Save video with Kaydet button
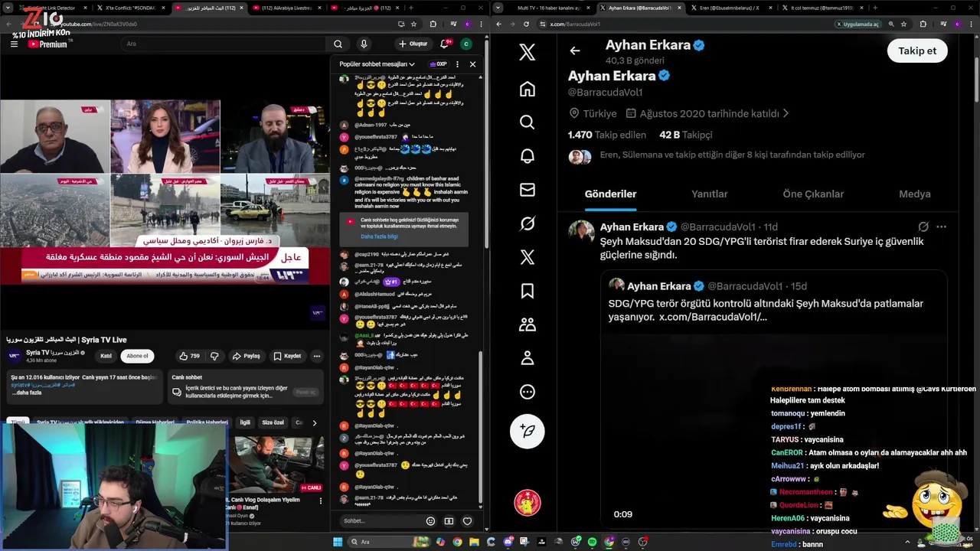This screenshot has width=980, height=551. coord(287,356)
